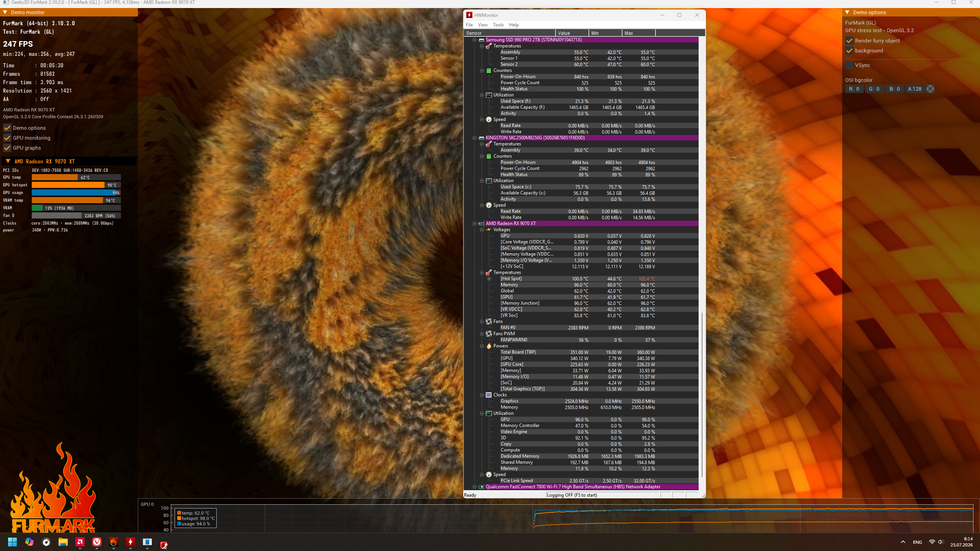Expand the [Hot Spot] temperature node
Image resolution: width=980 pixels, height=551 pixels.
(489, 279)
